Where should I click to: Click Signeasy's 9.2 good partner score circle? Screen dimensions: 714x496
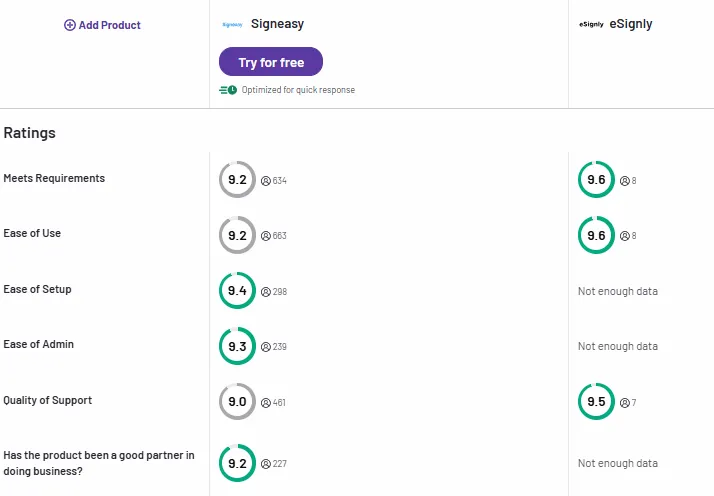(237, 463)
